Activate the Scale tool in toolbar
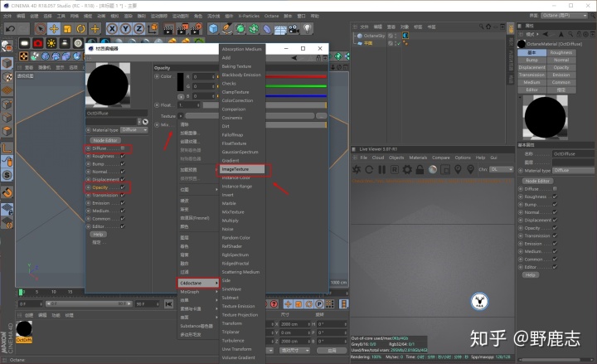 67,28
